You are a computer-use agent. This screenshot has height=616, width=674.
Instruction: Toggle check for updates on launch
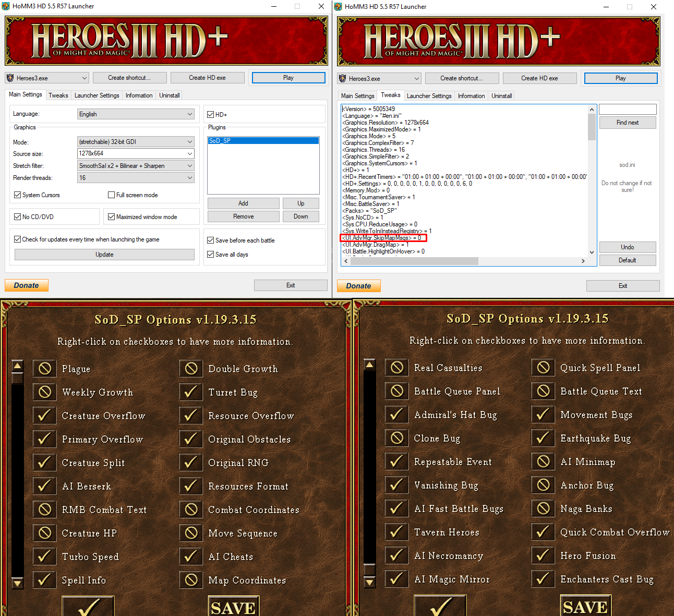[18, 239]
